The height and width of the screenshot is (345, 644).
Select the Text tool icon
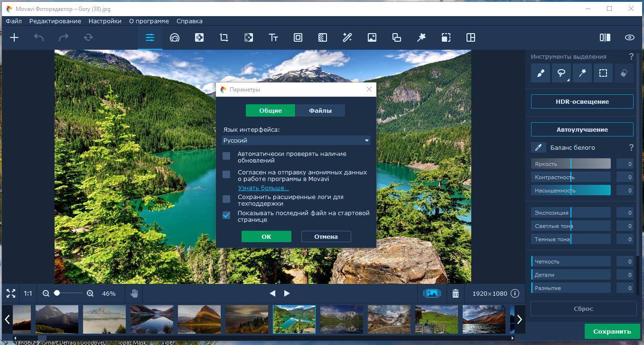click(x=273, y=37)
